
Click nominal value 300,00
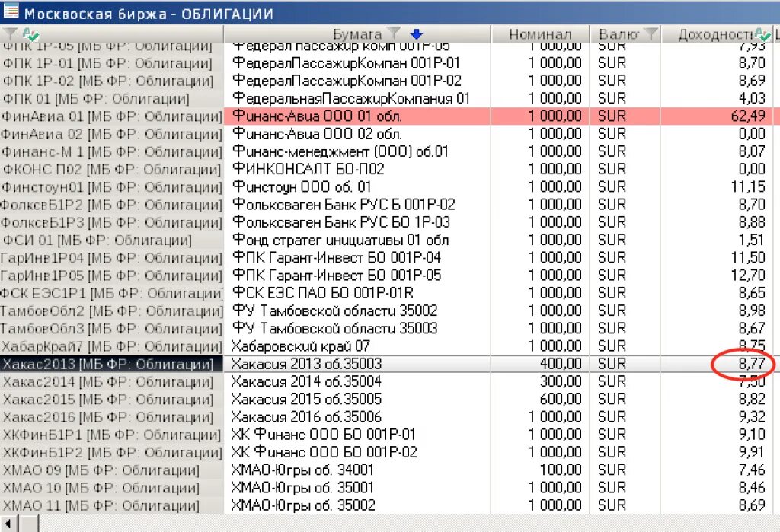(561, 382)
